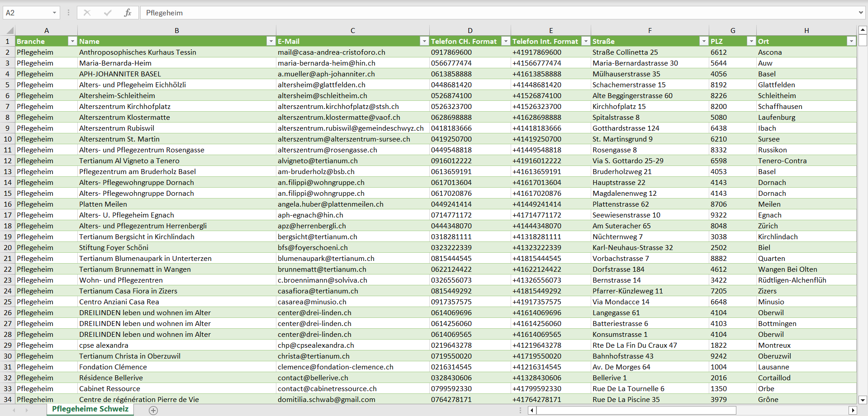Open the Ort filter dropdown
Image resolution: width=868 pixels, height=416 pixels.
click(851, 41)
